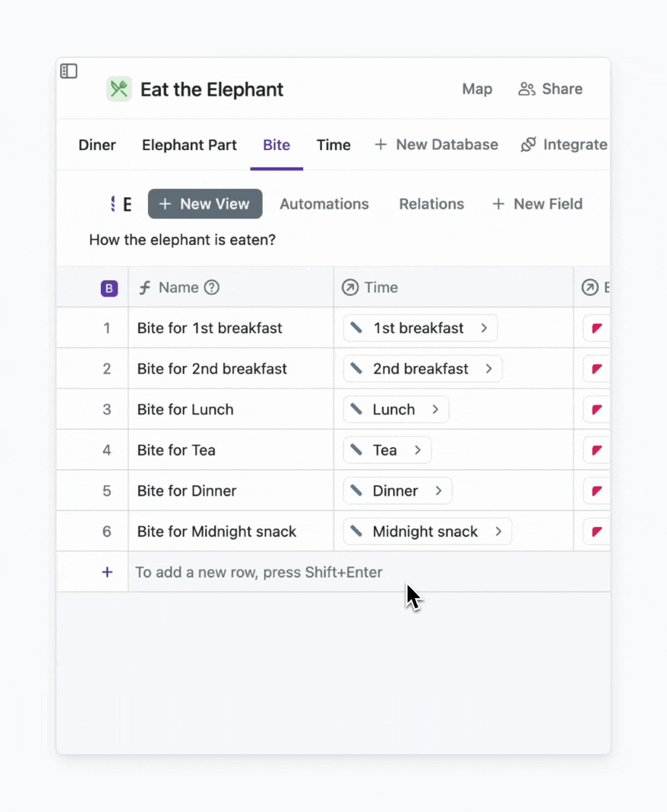Click the New View button
667x812 pixels.
pos(205,204)
